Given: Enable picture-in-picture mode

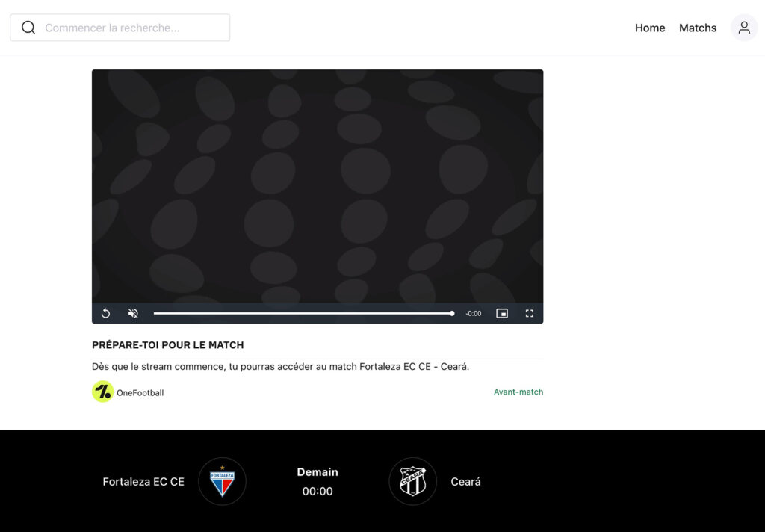Looking at the screenshot, I should [502, 313].
